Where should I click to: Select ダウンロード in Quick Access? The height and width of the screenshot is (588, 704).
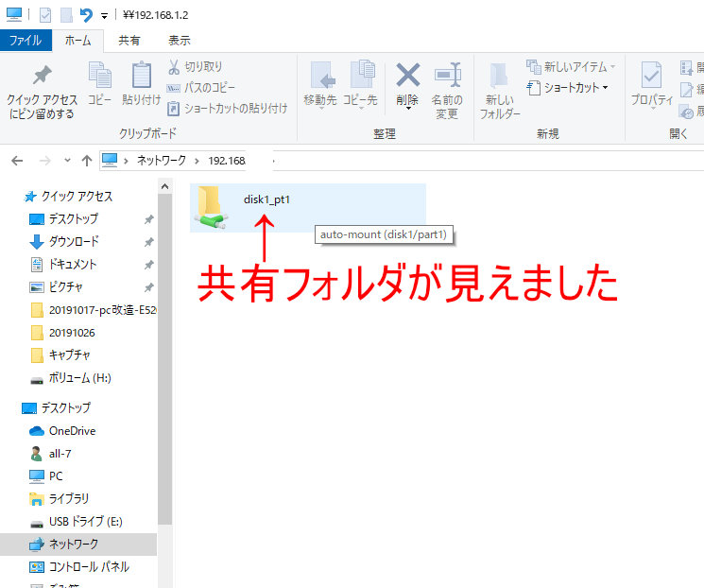click(73, 241)
